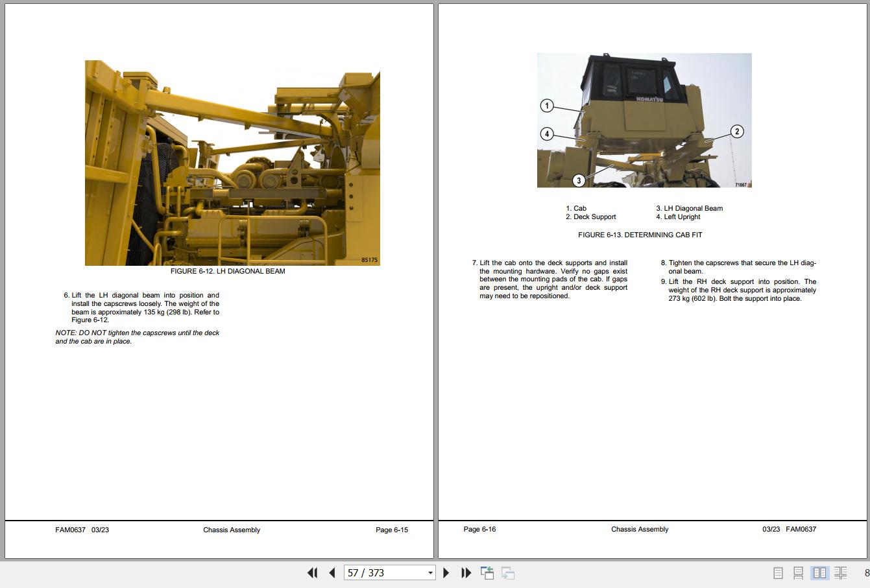Enable continuous scrolling page view
Image resolution: width=870 pixels, height=588 pixels.
tap(798, 573)
